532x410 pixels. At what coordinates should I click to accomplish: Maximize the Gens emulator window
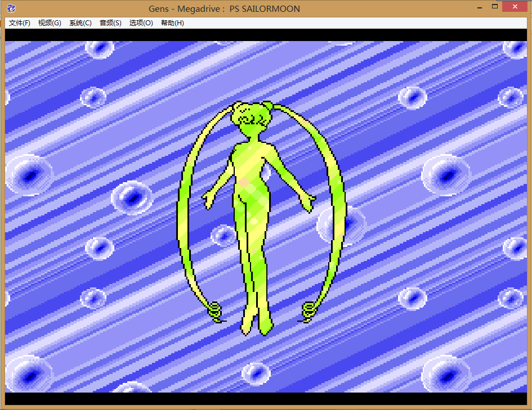tap(495, 6)
